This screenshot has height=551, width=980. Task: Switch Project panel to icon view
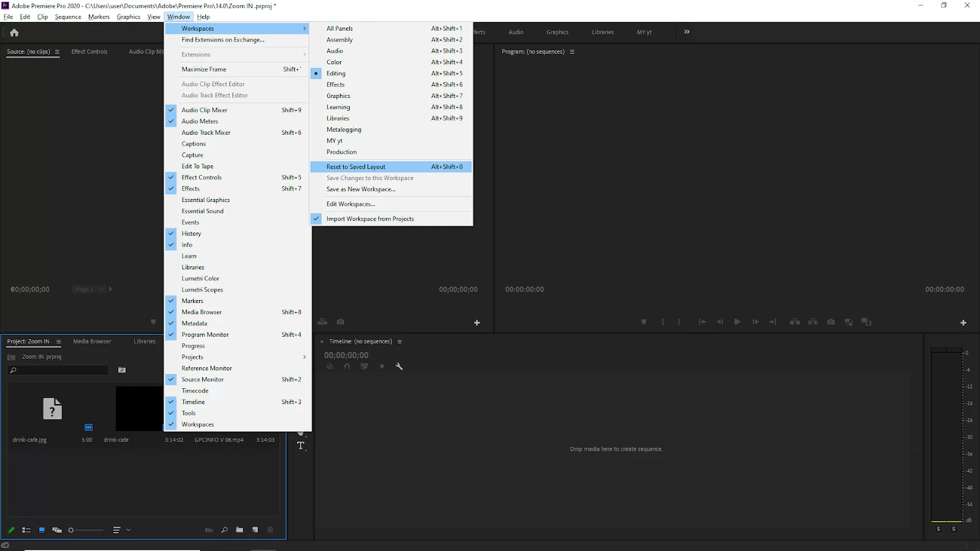pyautogui.click(x=42, y=530)
